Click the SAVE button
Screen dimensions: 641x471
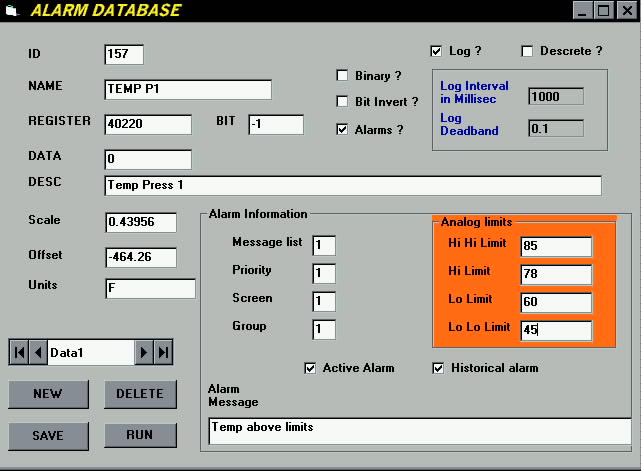tap(47, 435)
